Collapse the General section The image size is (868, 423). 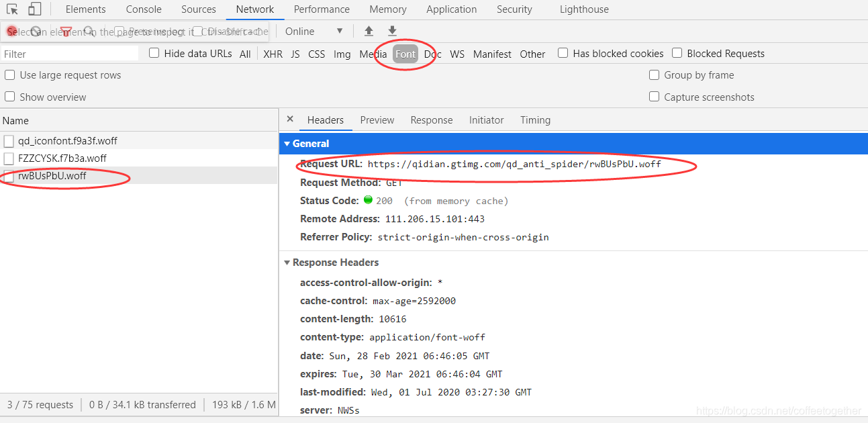[x=287, y=144]
